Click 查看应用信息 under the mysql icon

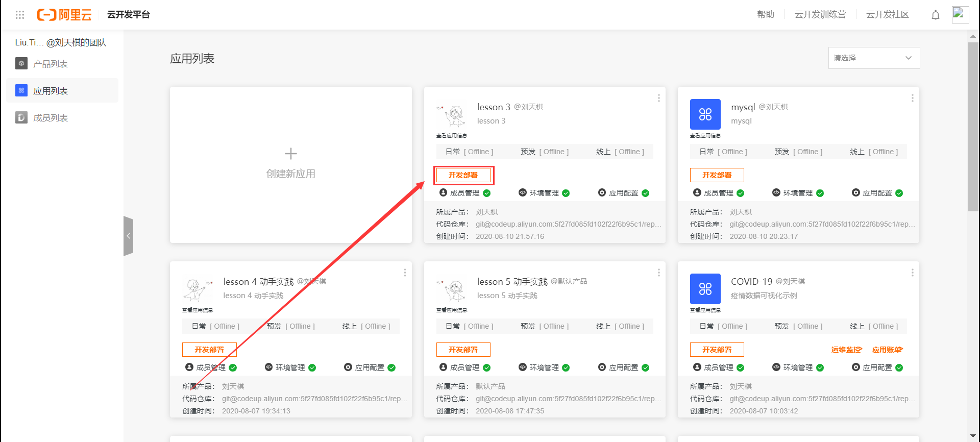pos(705,136)
